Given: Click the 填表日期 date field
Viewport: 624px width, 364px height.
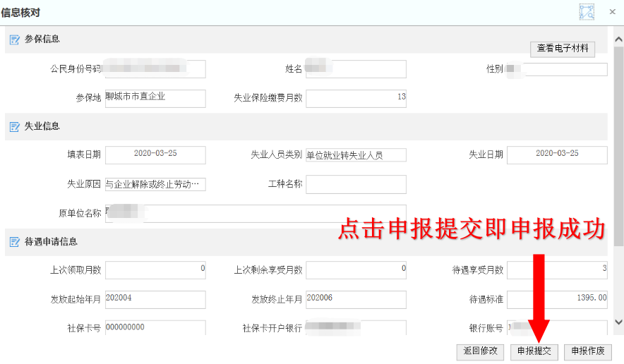Looking at the screenshot, I should (155, 154).
